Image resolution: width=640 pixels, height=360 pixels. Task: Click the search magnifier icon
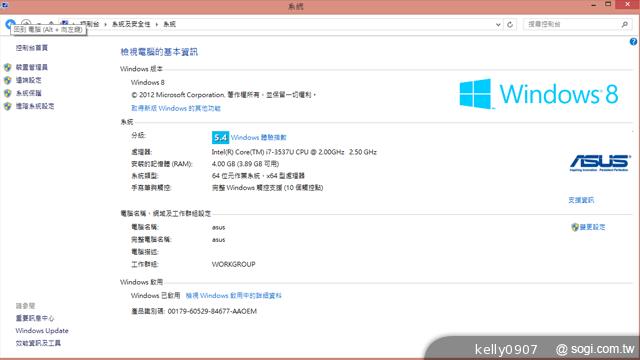coord(624,24)
